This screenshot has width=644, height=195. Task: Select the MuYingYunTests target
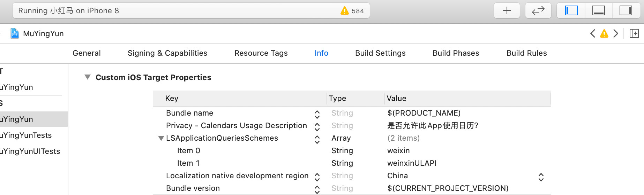tap(26, 135)
